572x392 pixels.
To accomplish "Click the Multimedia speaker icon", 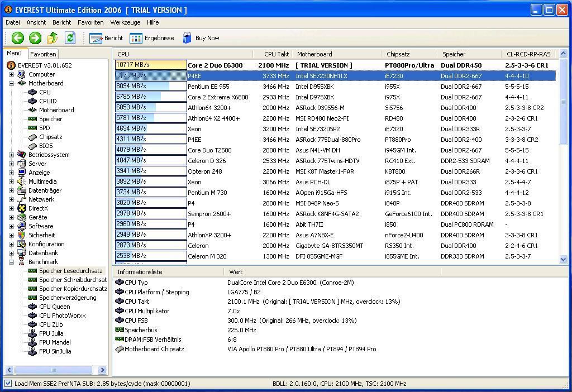I will point(22,181).
